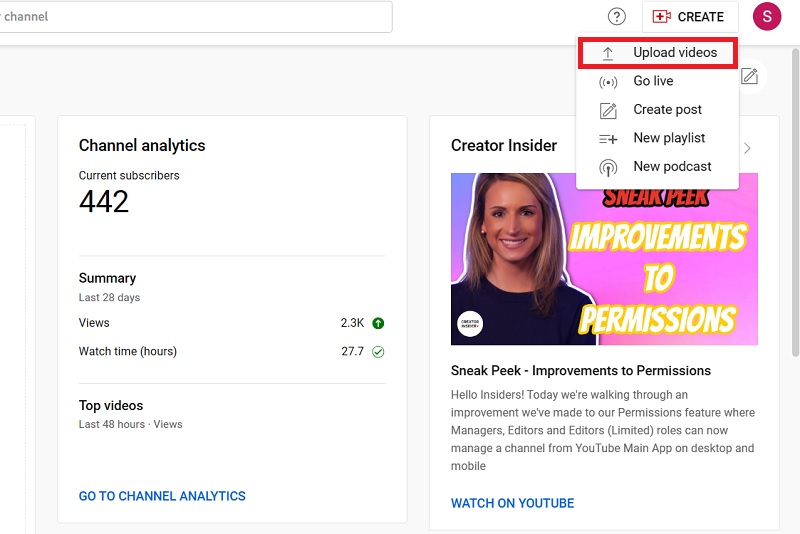Click the Last 48 hours · Views label
The image size is (800, 534).
pyautogui.click(x=131, y=425)
